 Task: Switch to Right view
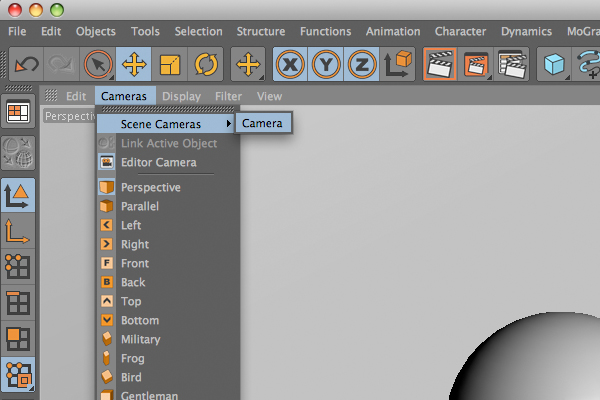166,244
